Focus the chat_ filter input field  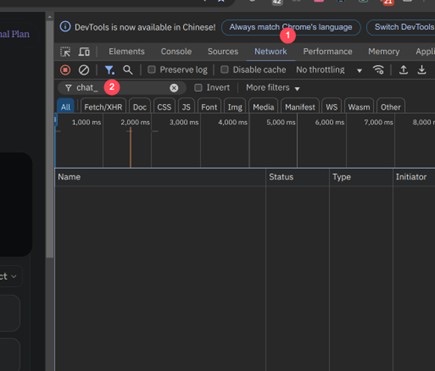point(122,88)
